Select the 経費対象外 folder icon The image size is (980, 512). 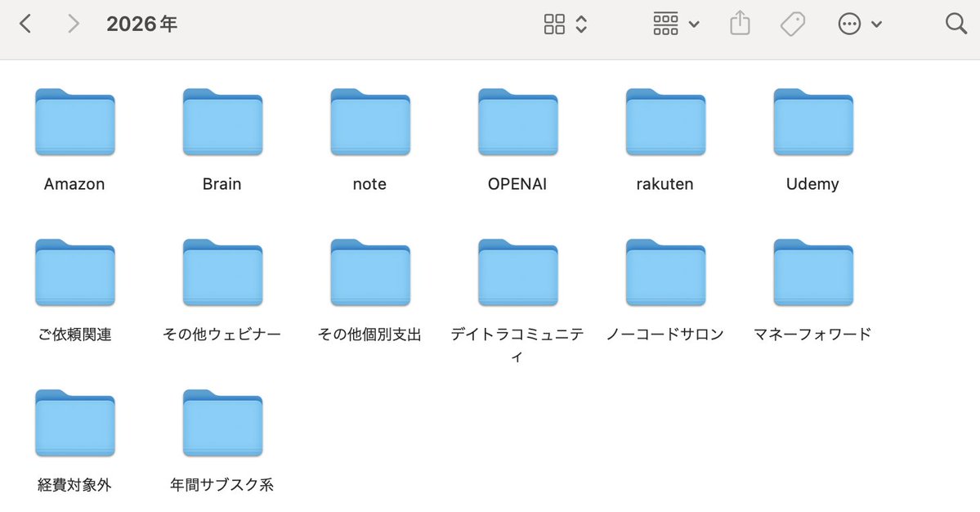tap(75, 423)
